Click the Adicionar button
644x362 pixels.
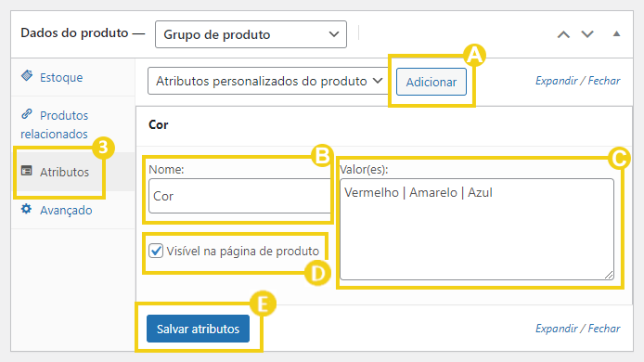431,82
